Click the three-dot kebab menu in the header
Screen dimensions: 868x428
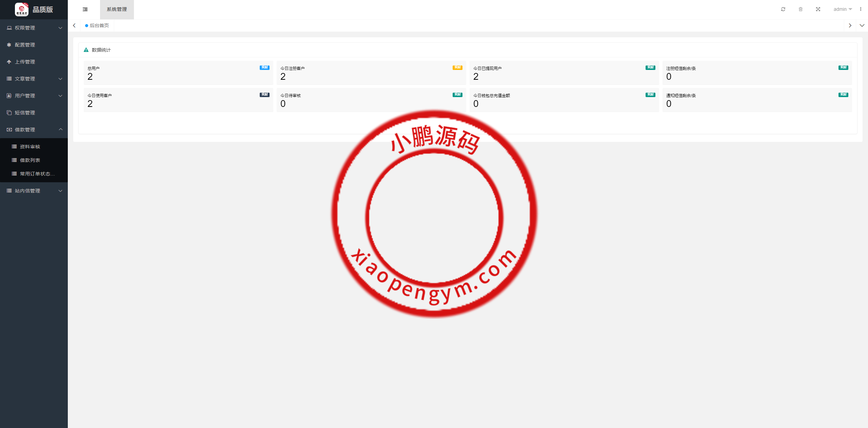(x=861, y=9)
